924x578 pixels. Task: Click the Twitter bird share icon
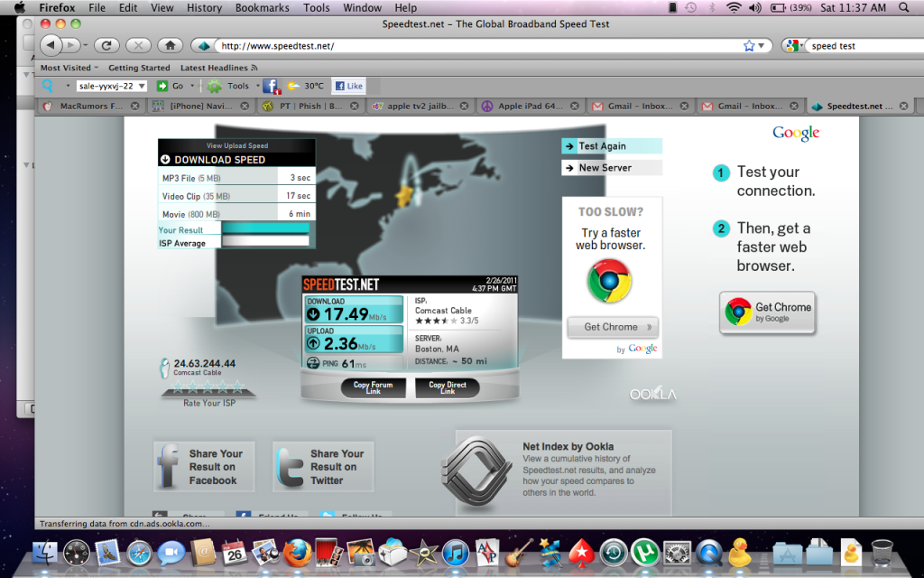pyautogui.click(x=291, y=468)
